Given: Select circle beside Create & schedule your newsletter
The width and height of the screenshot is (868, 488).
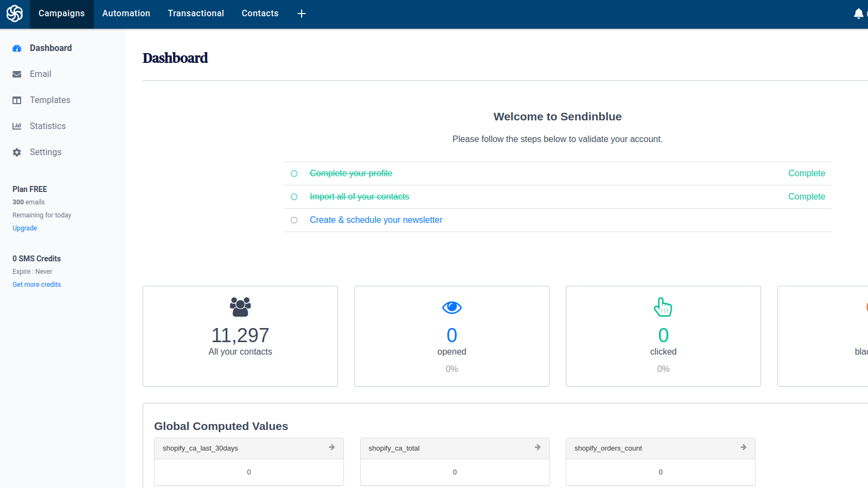Looking at the screenshot, I should pyautogui.click(x=294, y=220).
